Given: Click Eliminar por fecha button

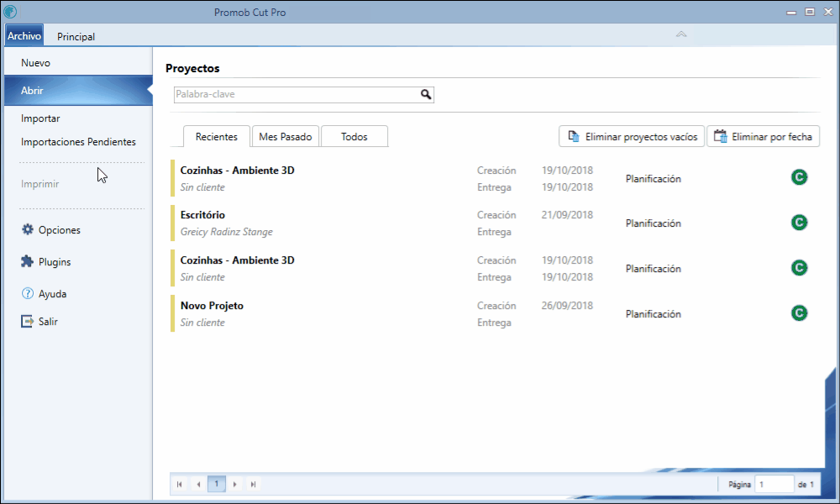Looking at the screenshot, I should 763,137.
